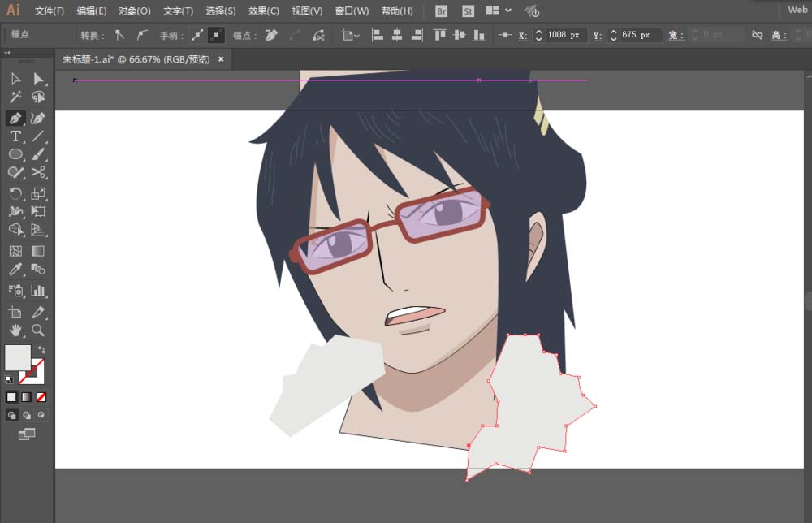Hide handles for multiple selected anchors

(x=216, y=35)
